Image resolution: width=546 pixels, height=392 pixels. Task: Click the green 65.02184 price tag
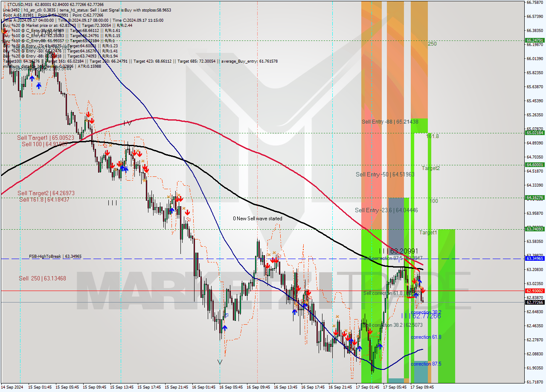535,133
